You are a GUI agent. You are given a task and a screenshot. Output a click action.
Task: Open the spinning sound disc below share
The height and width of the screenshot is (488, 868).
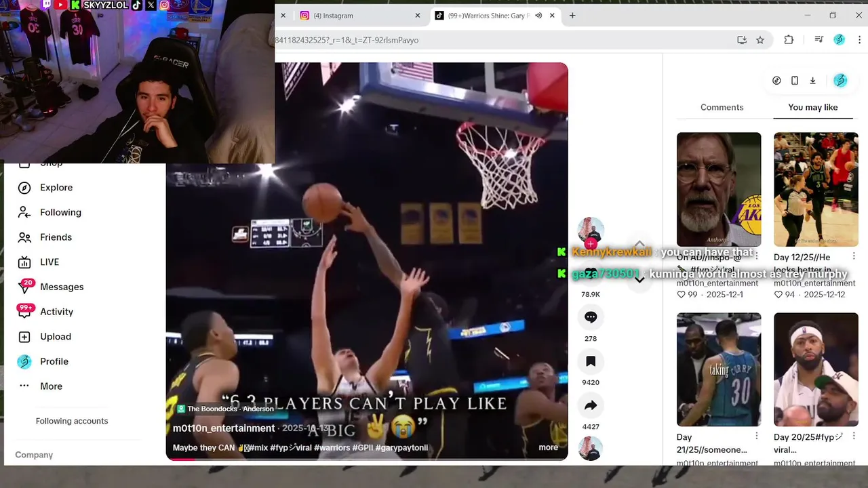[591, 449]
